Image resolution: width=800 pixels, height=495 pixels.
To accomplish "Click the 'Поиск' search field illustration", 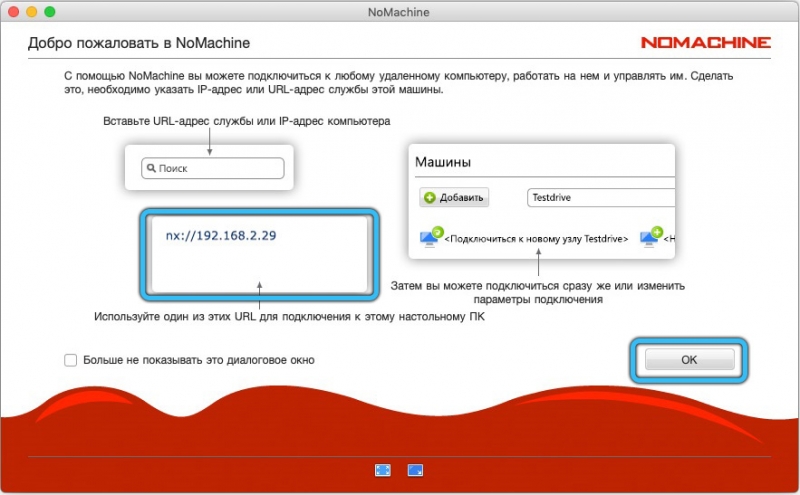I will (213, 168).
